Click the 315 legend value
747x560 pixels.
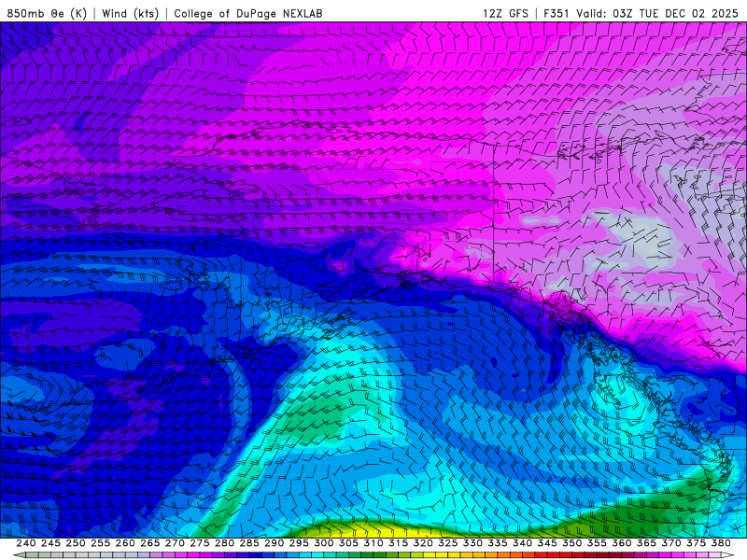pyautogui.click(x=399, y=543)
